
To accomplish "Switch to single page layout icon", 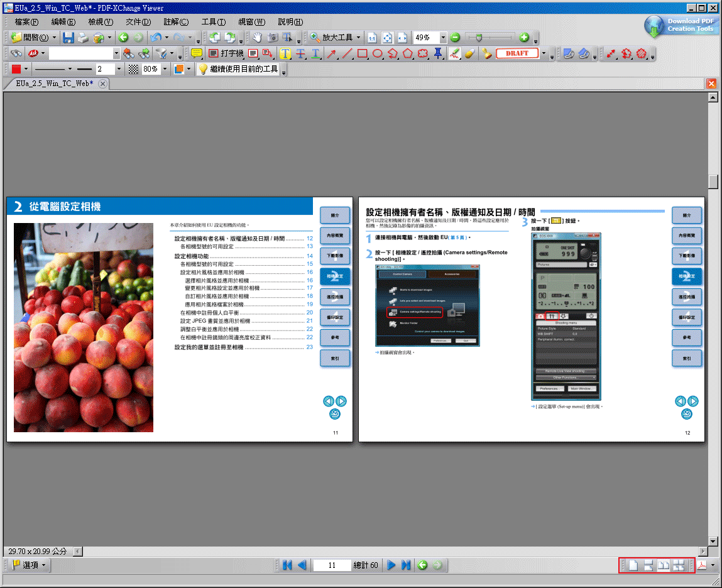I will (x=633, y=565).
